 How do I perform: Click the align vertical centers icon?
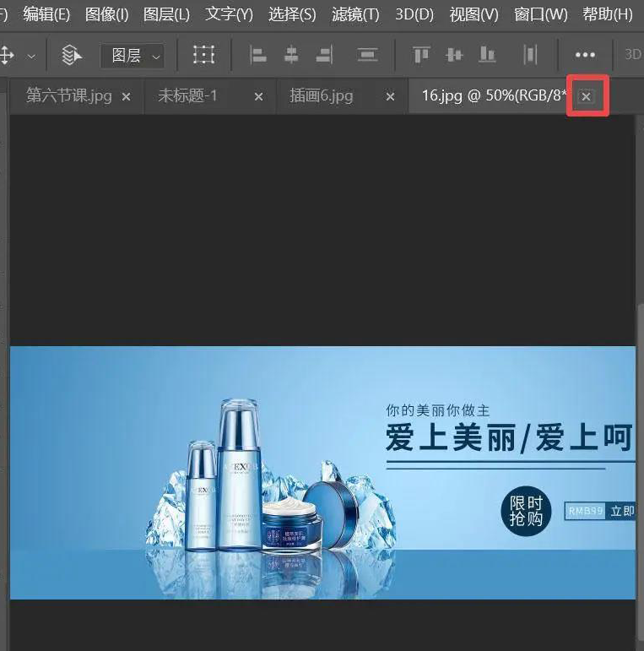(x=454, y=55)
